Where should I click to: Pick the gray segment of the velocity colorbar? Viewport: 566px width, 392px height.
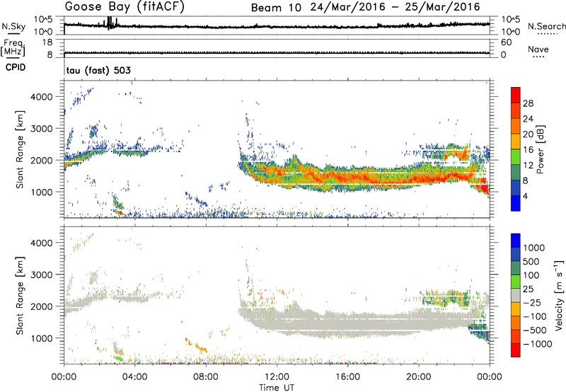[516, 295]
